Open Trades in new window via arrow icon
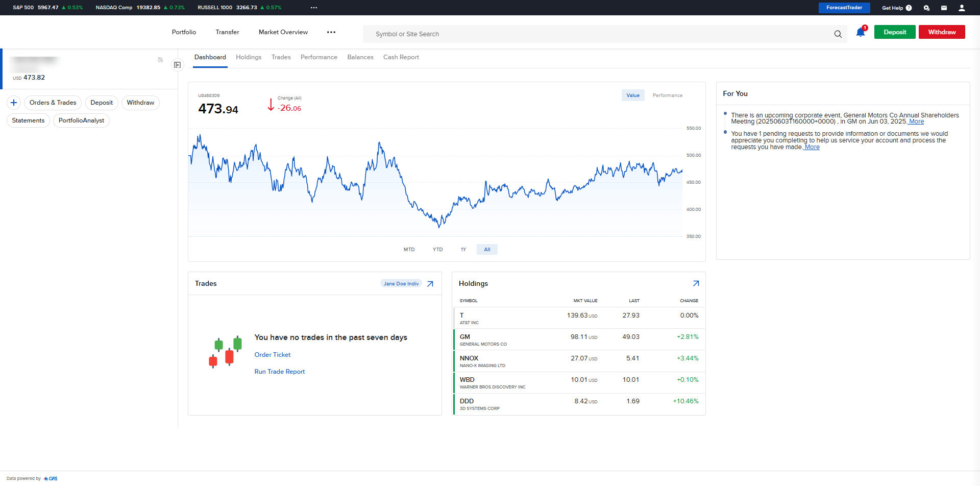 click(x=430, y=283)
